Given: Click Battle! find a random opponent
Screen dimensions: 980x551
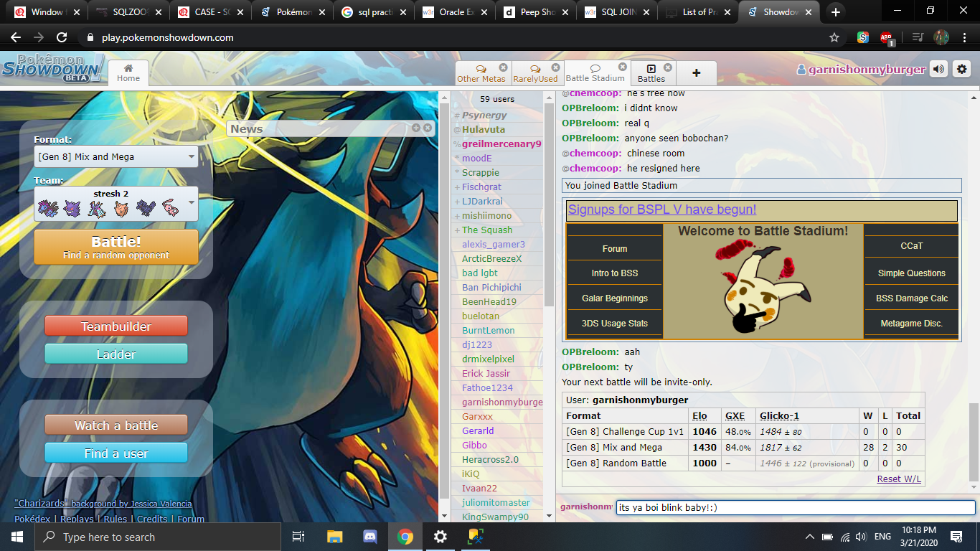Looking at the screenshot, I should click(116, 247).
